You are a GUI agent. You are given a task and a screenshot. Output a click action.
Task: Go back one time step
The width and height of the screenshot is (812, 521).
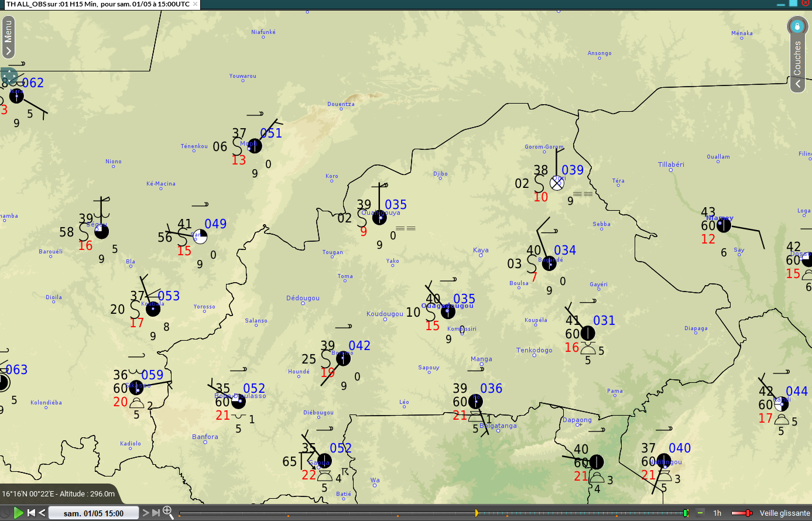click(x=42, y=513)
